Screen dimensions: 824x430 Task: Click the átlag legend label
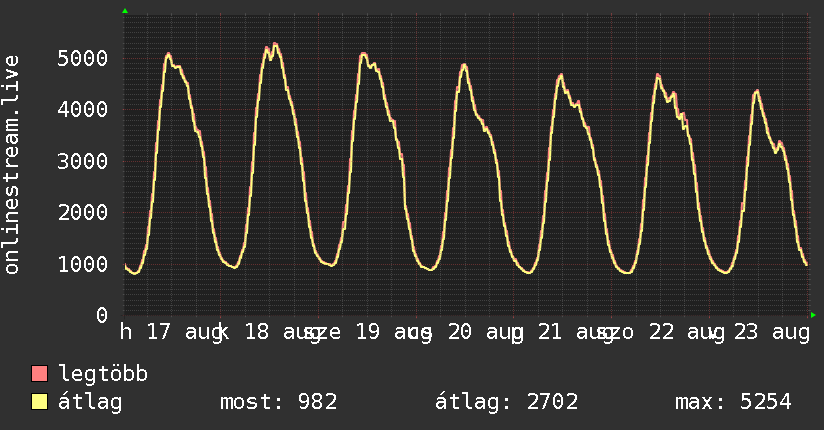(x=90, y=402)
